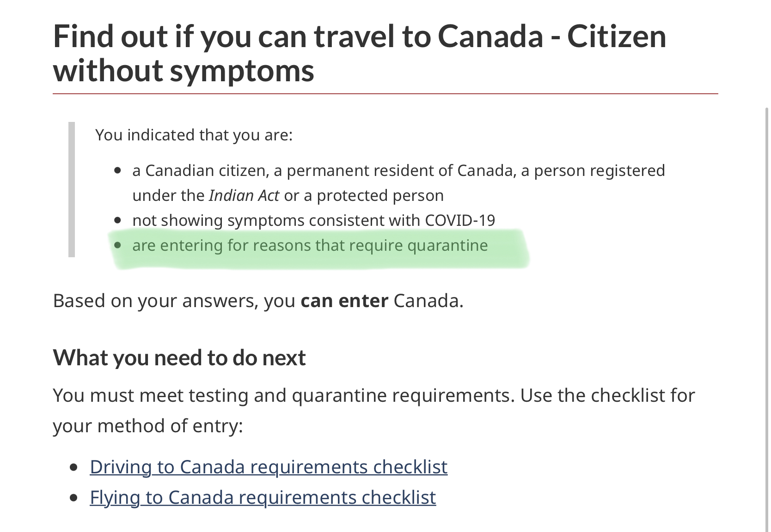The width and height of the screenshot is (771, 532).
Task: Click the vertical scrollbar on the right edge
Action: point(767,319)
